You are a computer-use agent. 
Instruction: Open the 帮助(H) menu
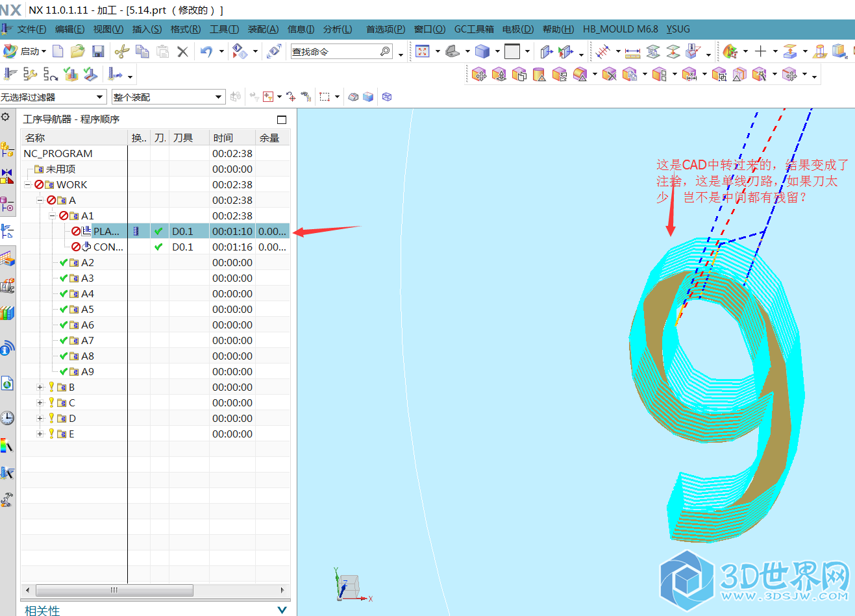coord(558,29)
